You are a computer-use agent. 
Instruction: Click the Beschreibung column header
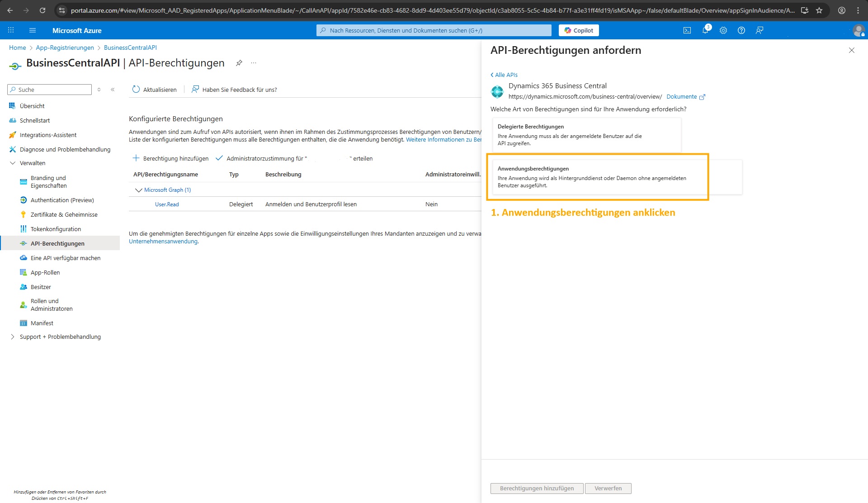[283, 174]
